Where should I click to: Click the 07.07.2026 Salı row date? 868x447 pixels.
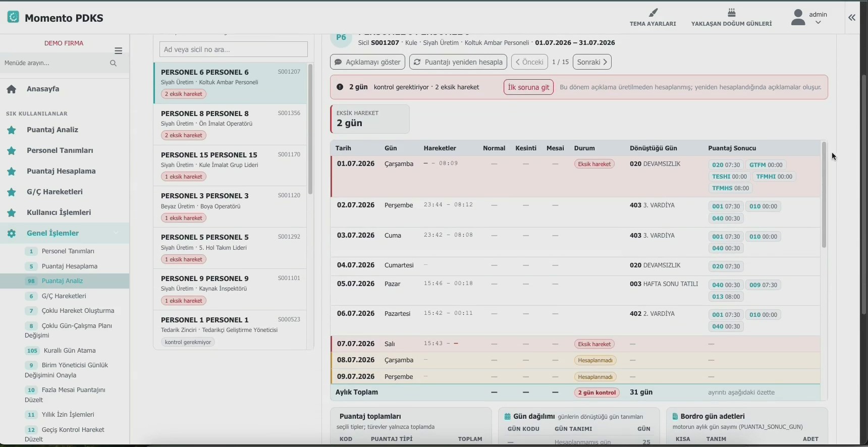356,344
